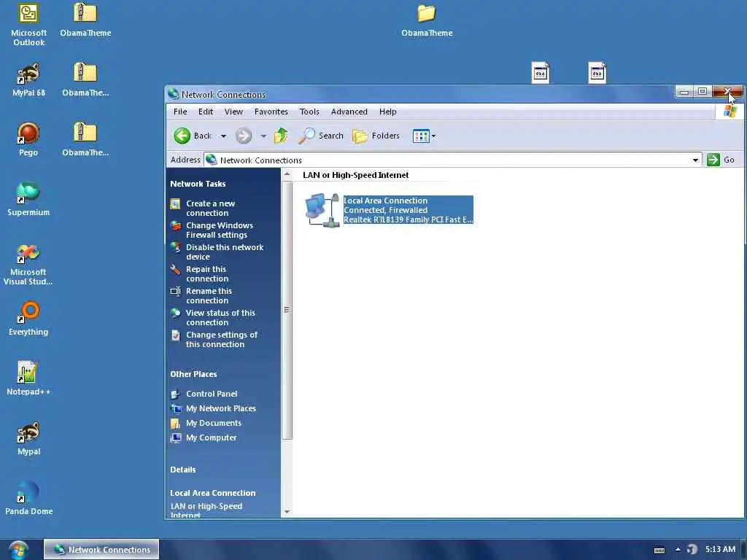747x560 pixels.
Task: Open the Help menu
Action: 388,112
